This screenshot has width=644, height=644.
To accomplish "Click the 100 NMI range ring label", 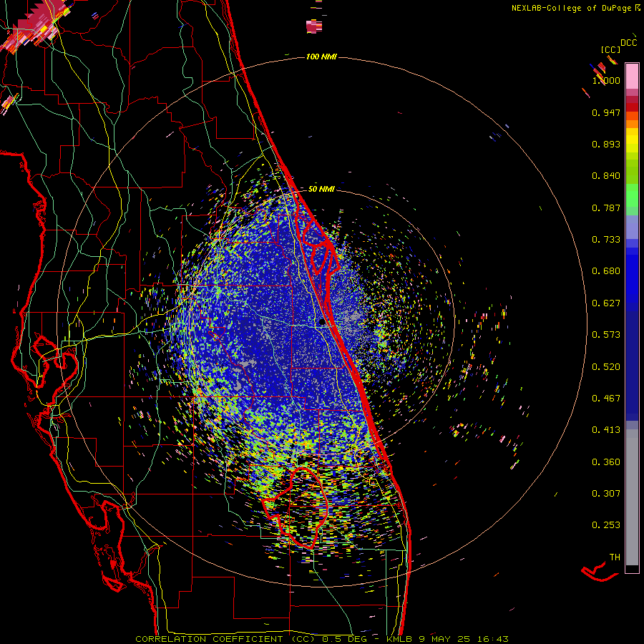I will click(x=321, y=57).
